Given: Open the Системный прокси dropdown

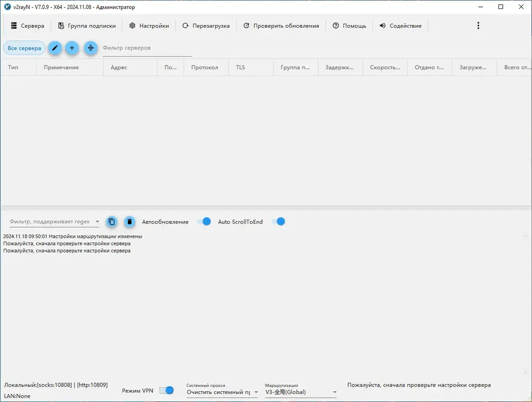Looking at the screenshot, I should point(222,392).
